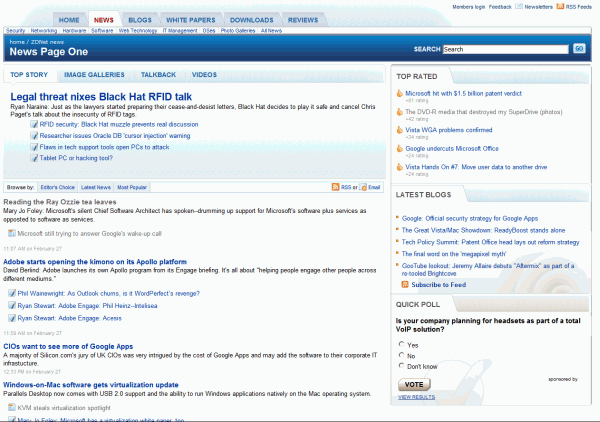The image size is (600, 422).
Task: Click the RSS icon in Browse by bar
Action: pyautogui.click(x=336, y=187)
